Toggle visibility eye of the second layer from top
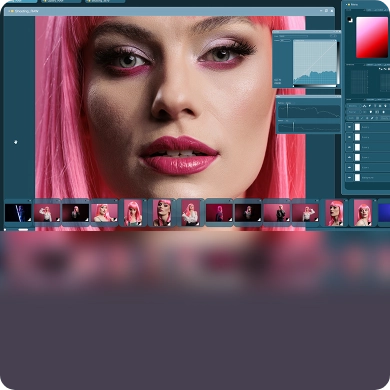The width and height of the screenshot is (390, 390). point(349,137)
